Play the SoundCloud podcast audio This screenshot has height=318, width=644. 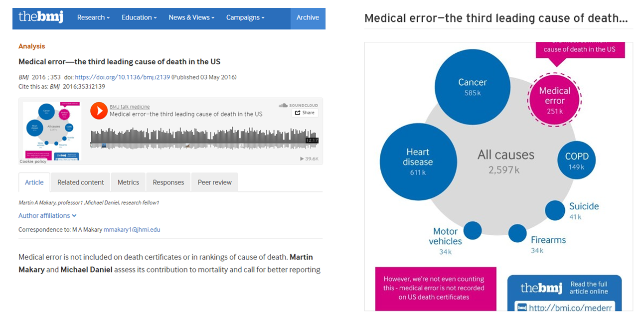(x=99, y=111)
